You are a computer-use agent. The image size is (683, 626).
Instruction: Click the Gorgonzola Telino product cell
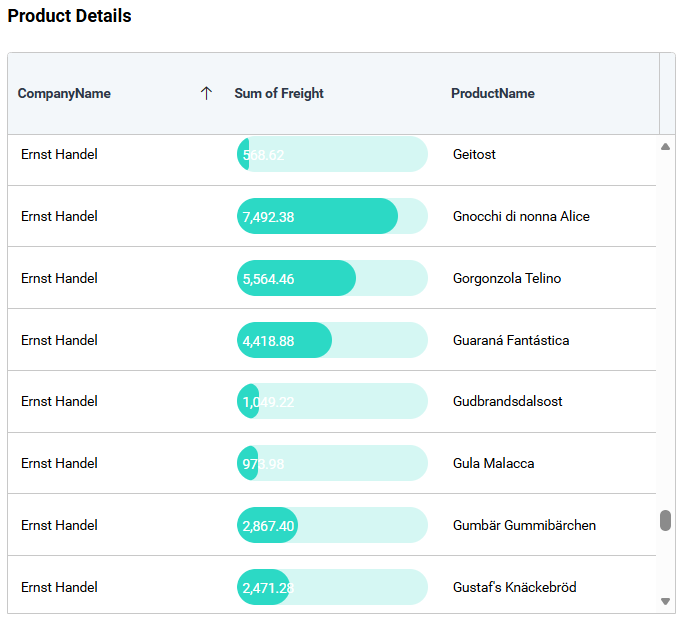(506, 278)
